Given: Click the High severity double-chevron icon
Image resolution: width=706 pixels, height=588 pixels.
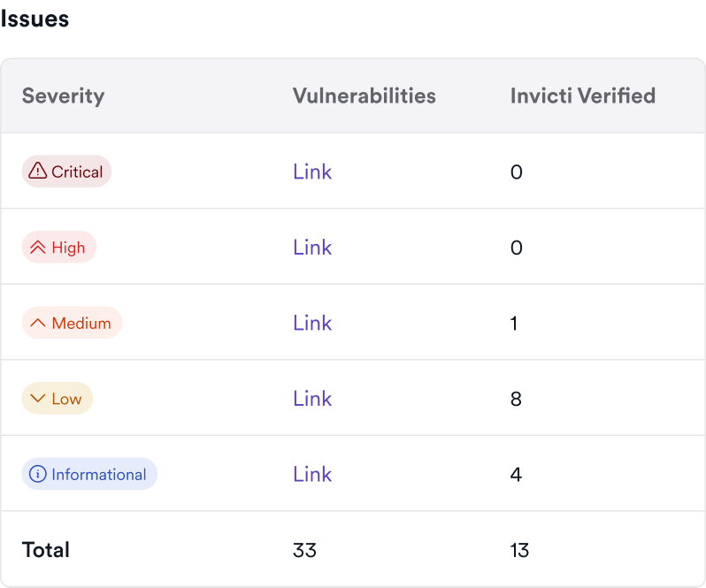Looking at the screenshot, I should point(37,248).
